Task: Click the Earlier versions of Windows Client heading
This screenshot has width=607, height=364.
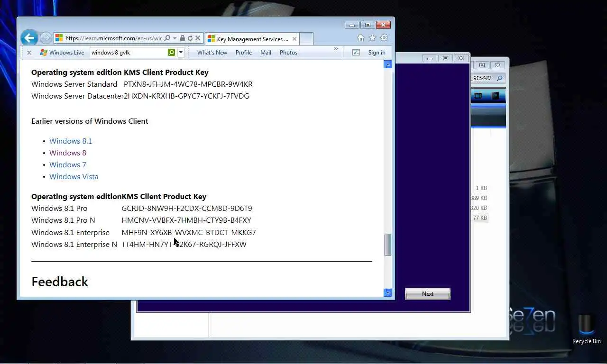Action: (x=90, y=121)
